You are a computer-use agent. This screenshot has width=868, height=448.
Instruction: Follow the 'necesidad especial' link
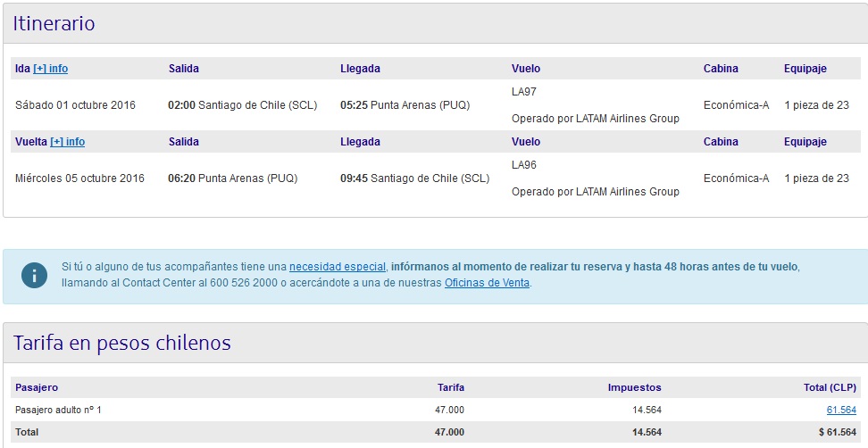click(338, 267)
